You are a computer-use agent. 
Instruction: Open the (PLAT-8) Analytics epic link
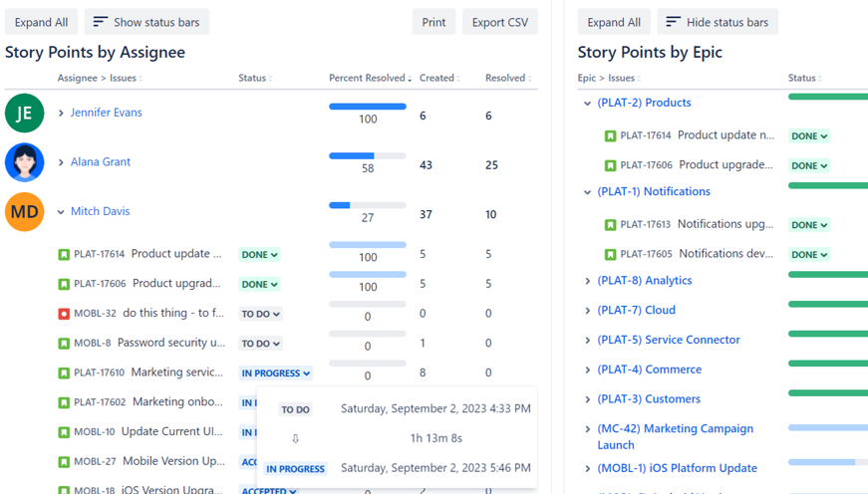point(644,281)
